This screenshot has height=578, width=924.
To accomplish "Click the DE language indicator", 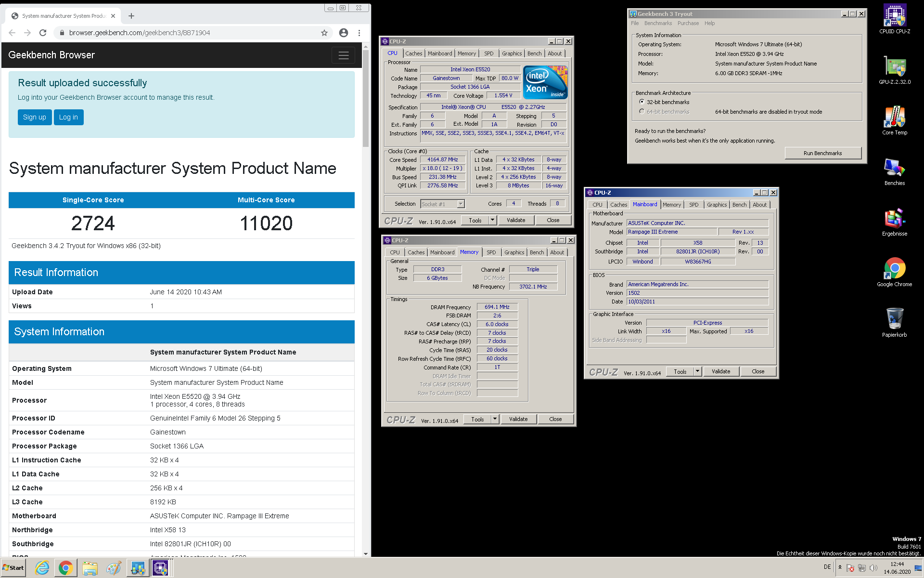I will pyautogui.click(x=827, y=567).
